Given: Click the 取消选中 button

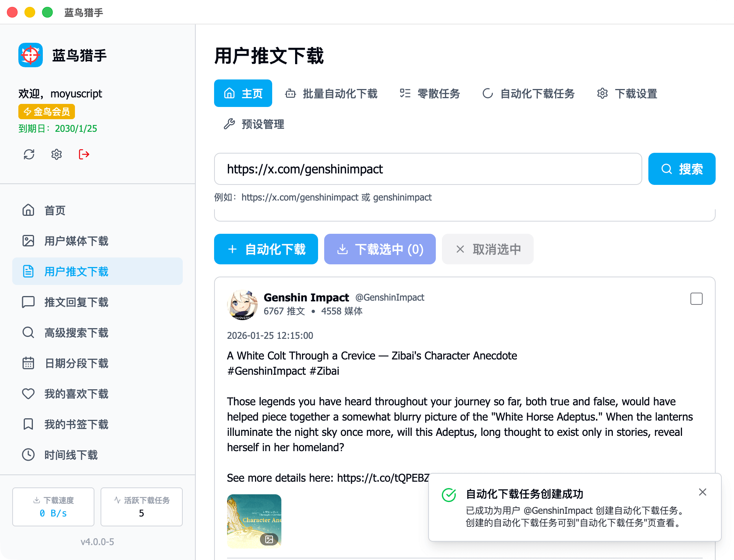Looking at the screenshot, I should 488,249.
